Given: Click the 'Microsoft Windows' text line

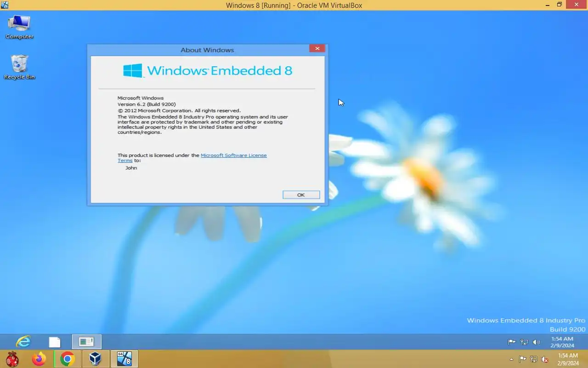Looking at the screenshot, I should tap(141, 98).
